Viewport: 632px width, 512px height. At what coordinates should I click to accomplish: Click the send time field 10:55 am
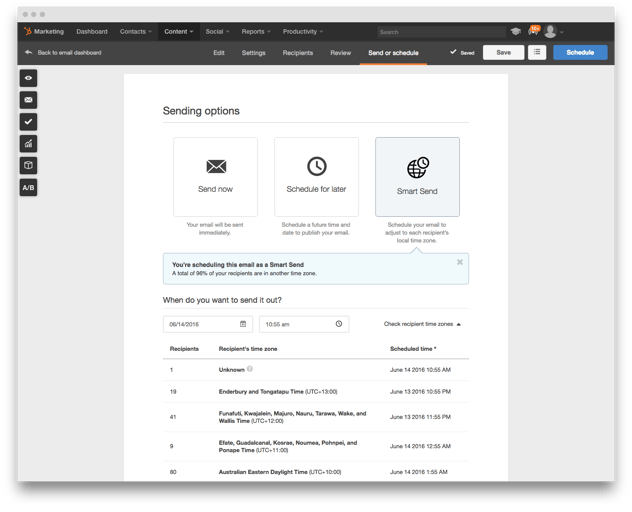point(304,324)
